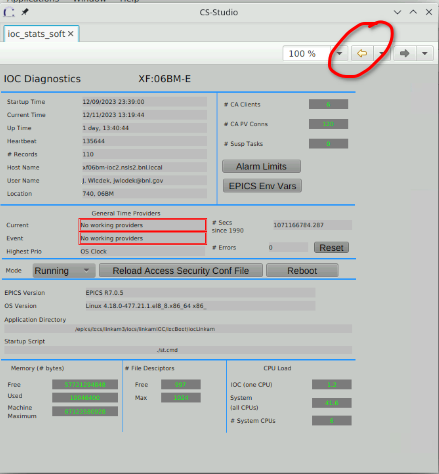Click the Reboot button
439x474 pixels.
tap(302, 270)
